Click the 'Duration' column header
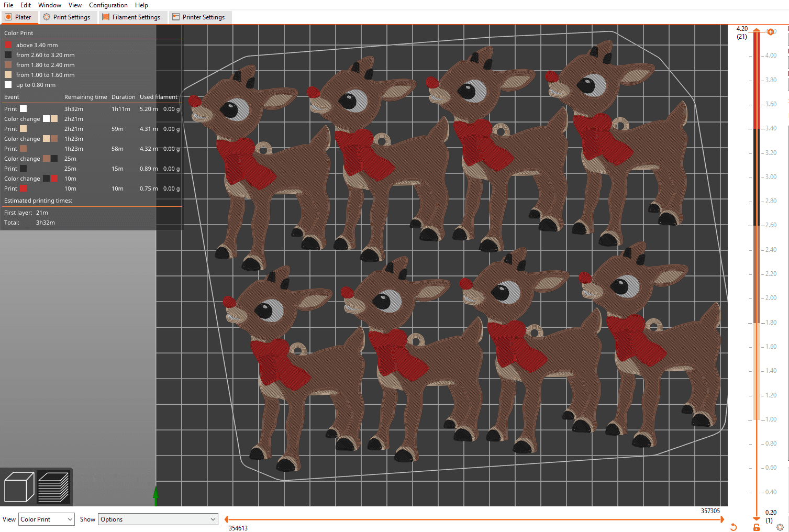Viewport: 789px width, 532px height. (123, 97)
